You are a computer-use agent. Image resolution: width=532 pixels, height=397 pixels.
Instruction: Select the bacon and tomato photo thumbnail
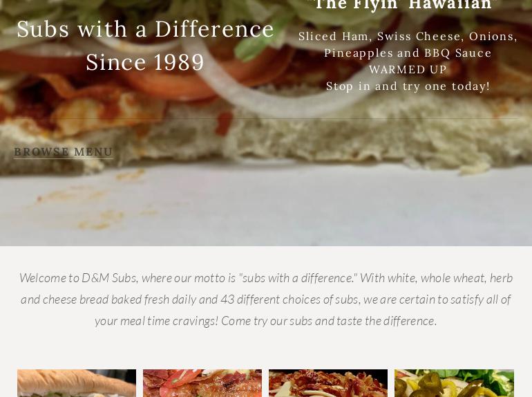[x=202, y=383]
